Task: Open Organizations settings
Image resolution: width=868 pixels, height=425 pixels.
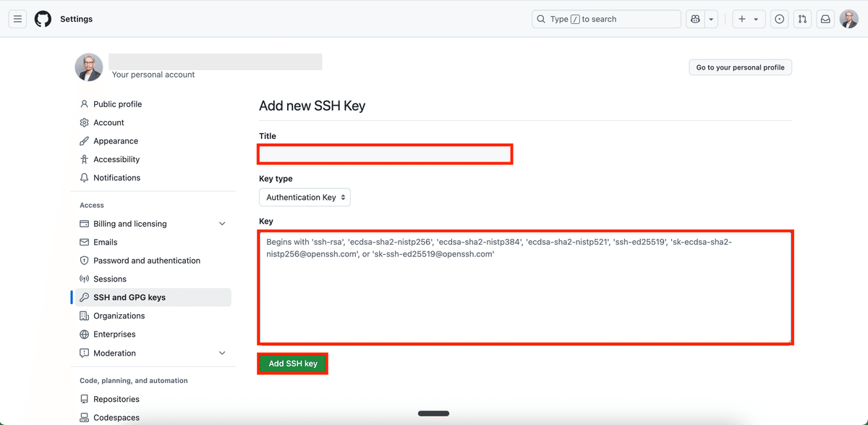Action: point(120,316)
